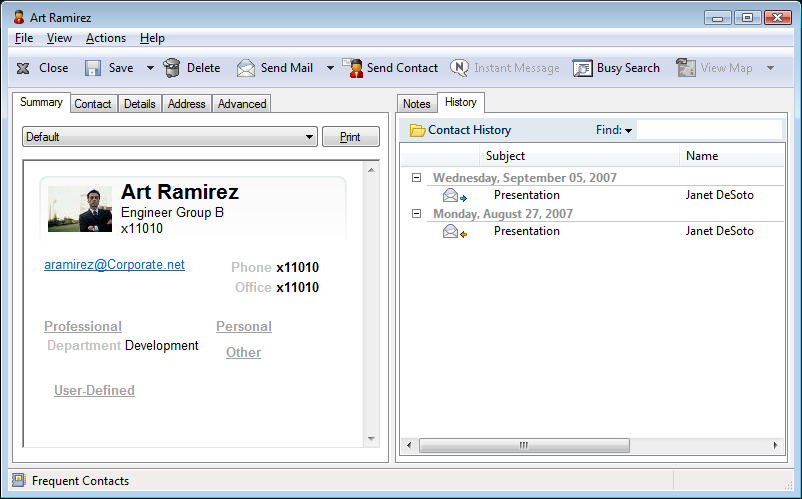Click the Contact History folder icon
This screenshot has width=802, height=499.
point(417,130)
